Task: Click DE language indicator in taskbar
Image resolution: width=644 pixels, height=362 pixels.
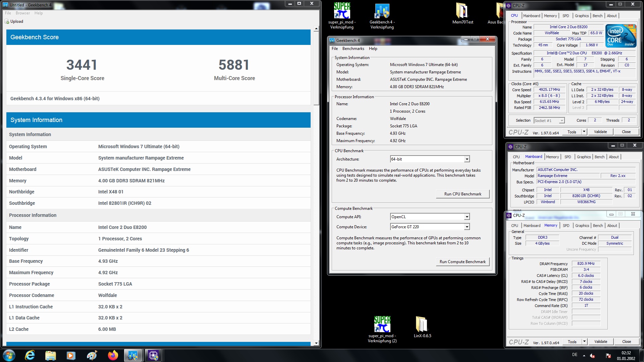Action: [575, 355]
